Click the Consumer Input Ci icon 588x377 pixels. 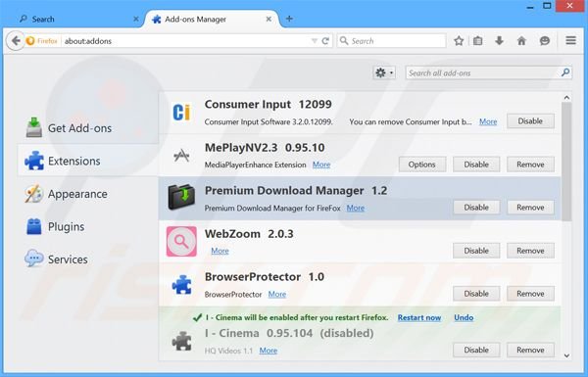click(x=181, y=112)
